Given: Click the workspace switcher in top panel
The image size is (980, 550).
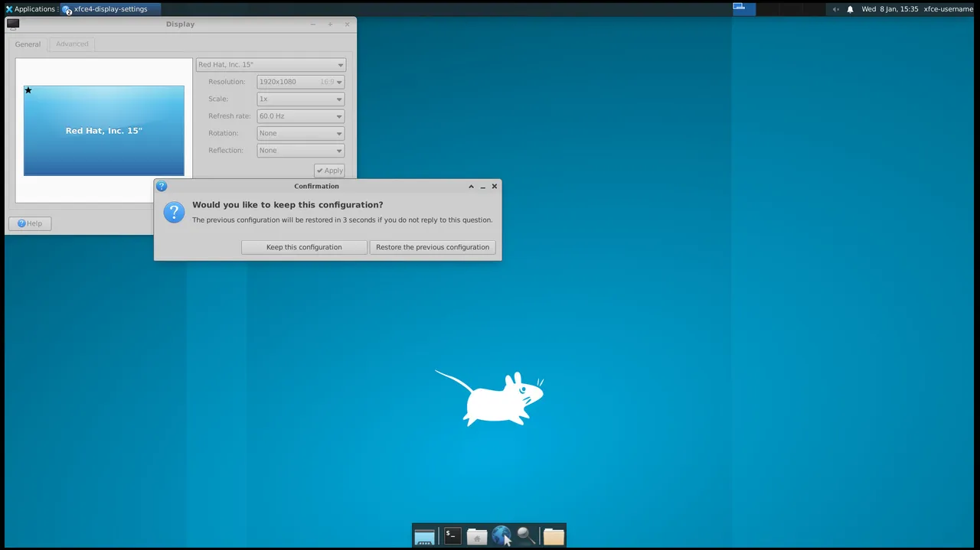Looking at the screenshot, I should point(743,8).
